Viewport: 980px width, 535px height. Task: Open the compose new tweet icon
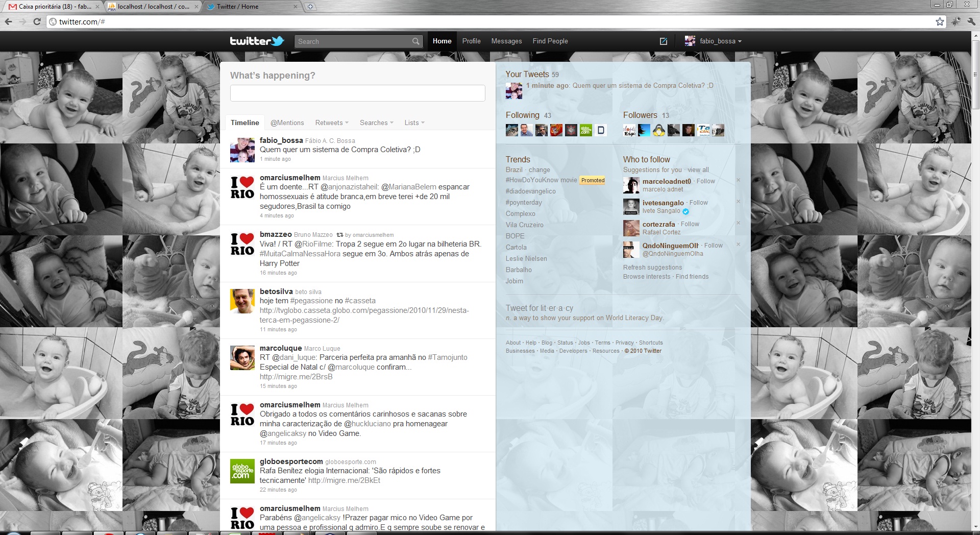tap(663, 41)
